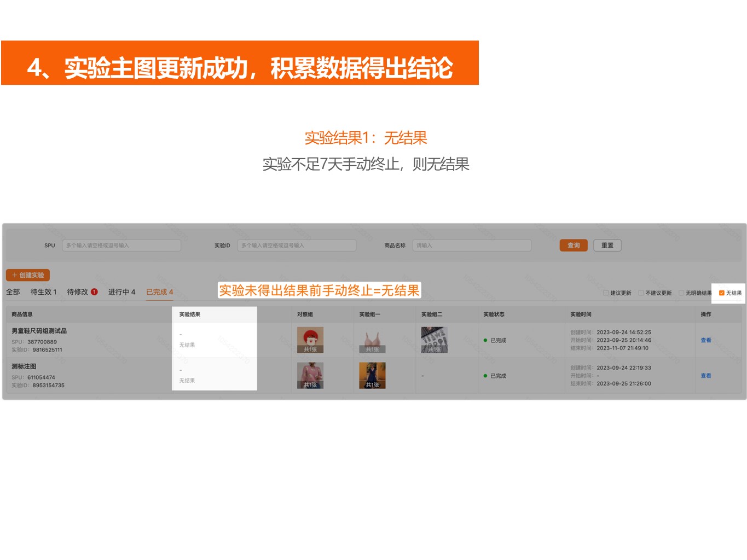This screenshot has height=560, width=747.
Task: Click the 创建实验 button with plus icon
Action: [28, 275]
